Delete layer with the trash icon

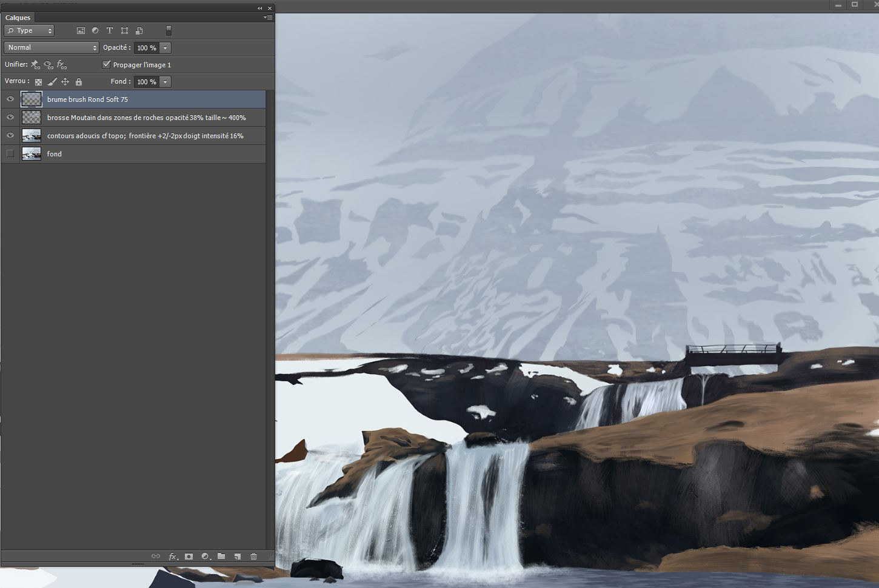(x=253, y=556)
